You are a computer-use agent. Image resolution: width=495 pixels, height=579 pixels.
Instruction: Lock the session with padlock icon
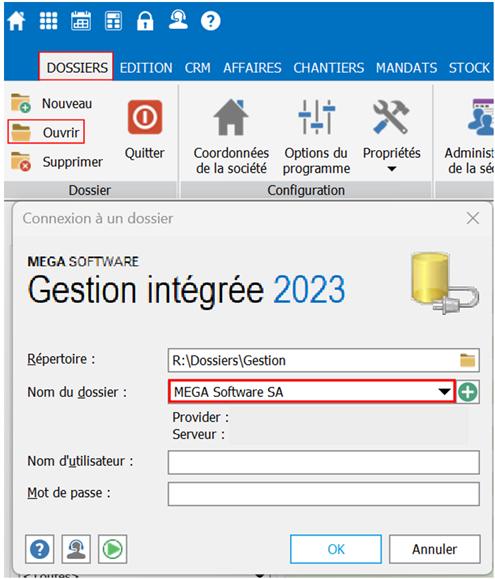(x=145, y=21)
